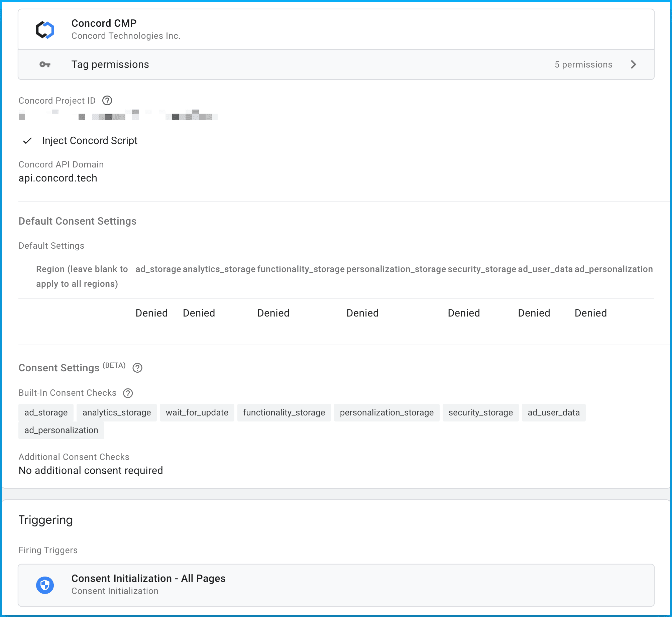Open help icon beside Consent Settings
This screenshot has width=672, height=617.
pos(137,368)
